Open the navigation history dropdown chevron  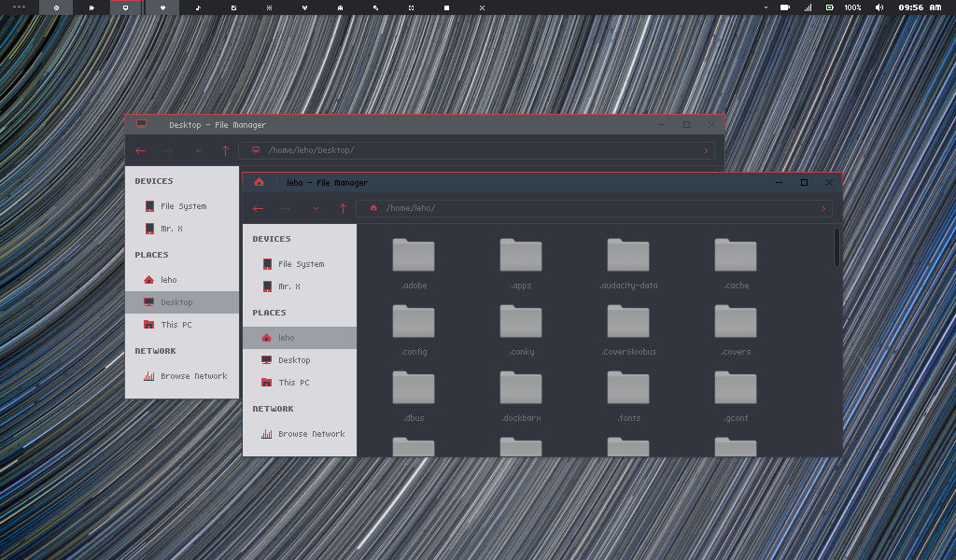315,208
